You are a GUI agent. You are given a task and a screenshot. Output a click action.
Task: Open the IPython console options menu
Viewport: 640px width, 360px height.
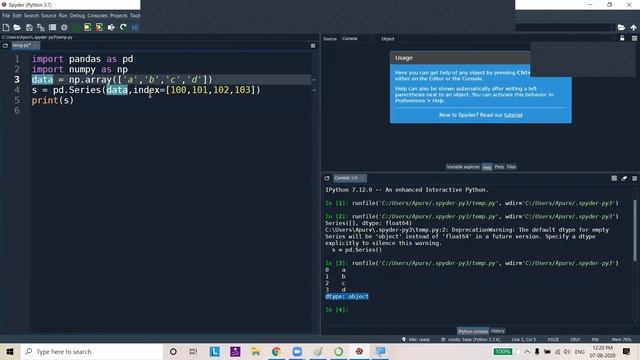click(634, 178)
